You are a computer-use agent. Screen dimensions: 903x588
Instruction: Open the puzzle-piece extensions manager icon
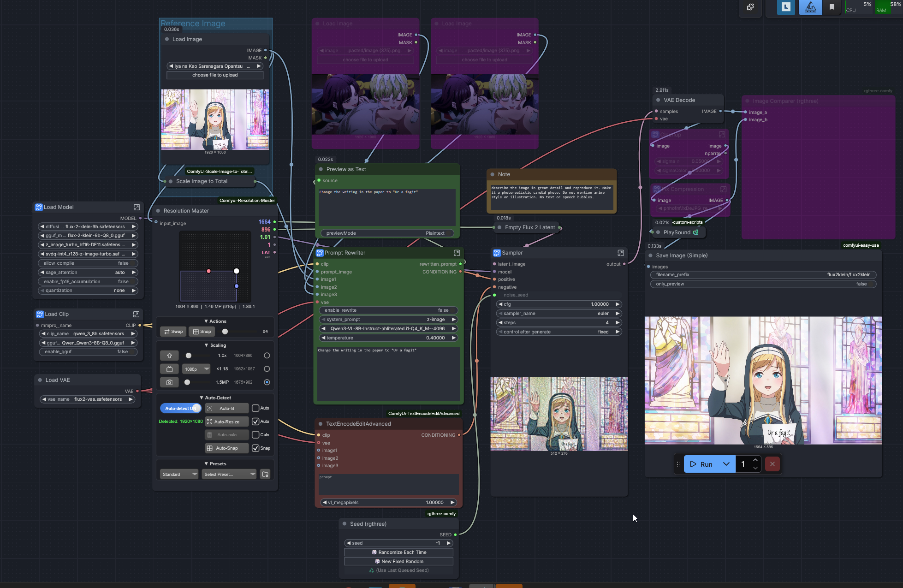750,7
